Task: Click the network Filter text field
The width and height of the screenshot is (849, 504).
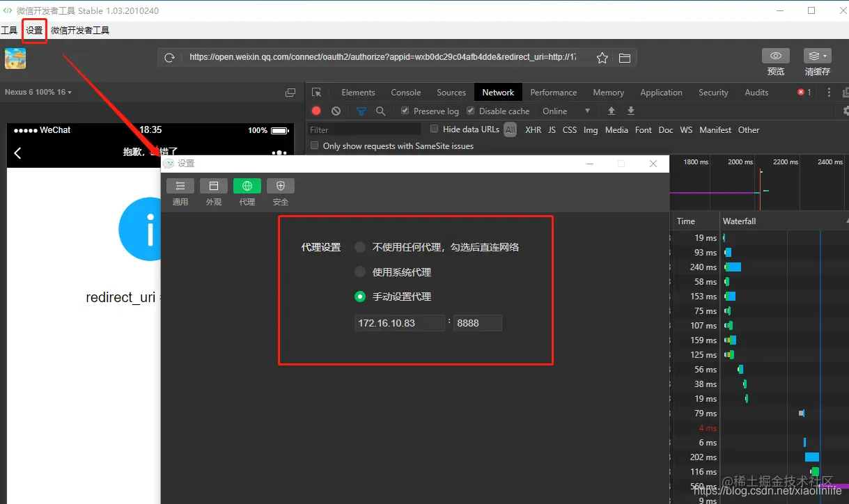Action: (365, 129)
